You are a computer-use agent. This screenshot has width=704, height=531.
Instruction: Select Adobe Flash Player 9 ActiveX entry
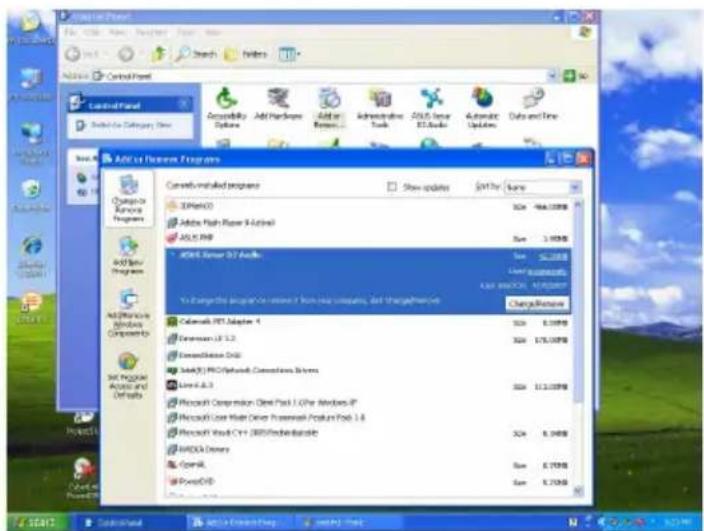[x=368, y=222]
